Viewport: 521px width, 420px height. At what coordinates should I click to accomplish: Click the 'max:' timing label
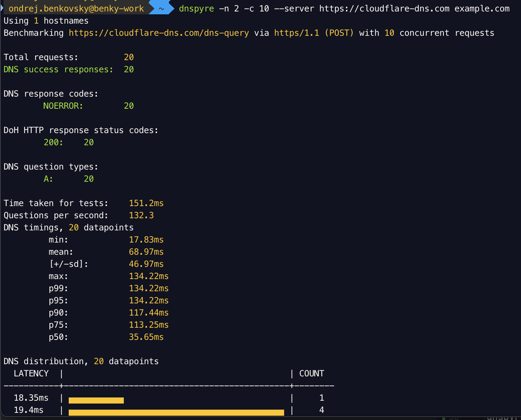58,276
